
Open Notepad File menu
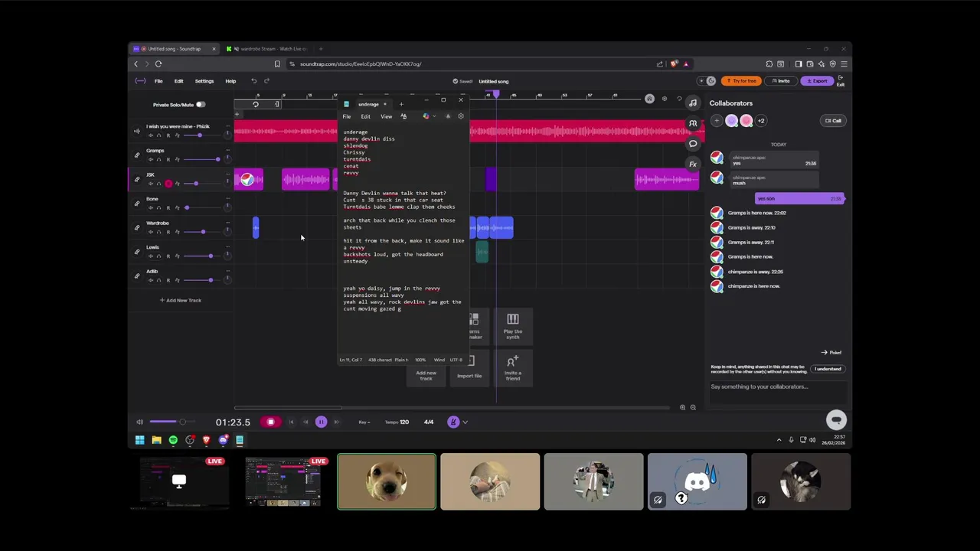click(x=347, y=116)
